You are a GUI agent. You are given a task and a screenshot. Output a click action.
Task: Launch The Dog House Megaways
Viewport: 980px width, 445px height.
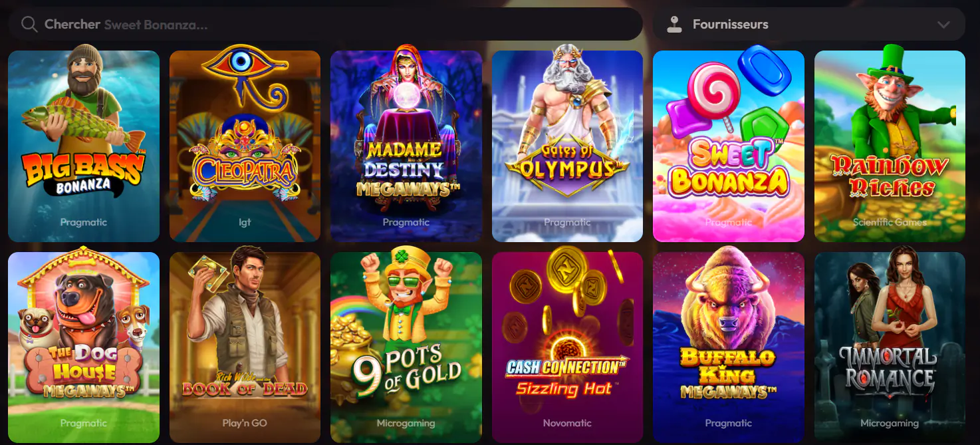84,347
